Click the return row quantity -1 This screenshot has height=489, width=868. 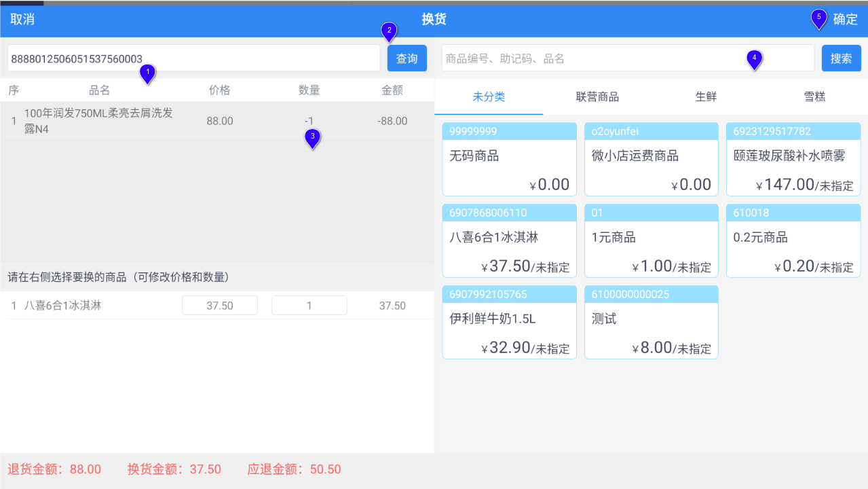tap(309, 121)
